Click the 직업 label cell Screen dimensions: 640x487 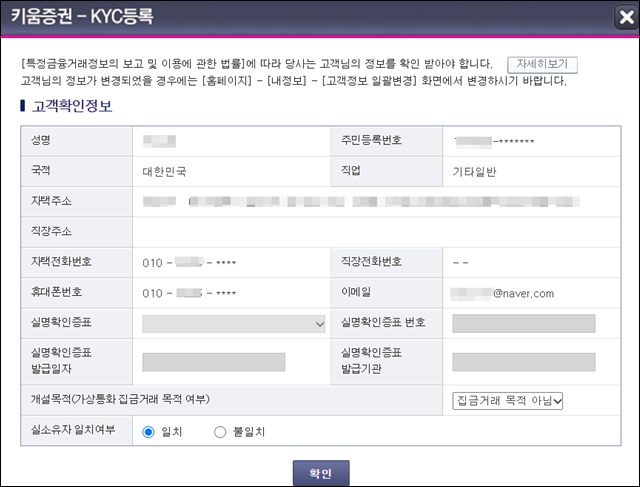[x=387, y=171]
